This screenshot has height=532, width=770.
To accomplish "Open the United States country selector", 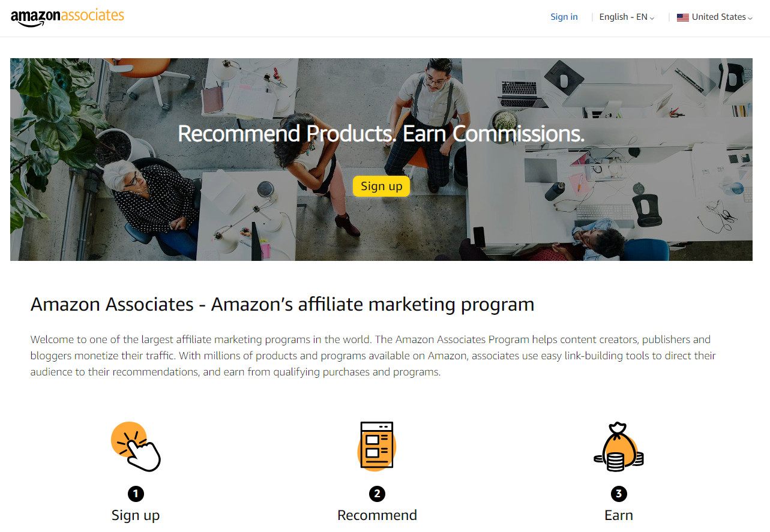I will [x=715, y=17].
